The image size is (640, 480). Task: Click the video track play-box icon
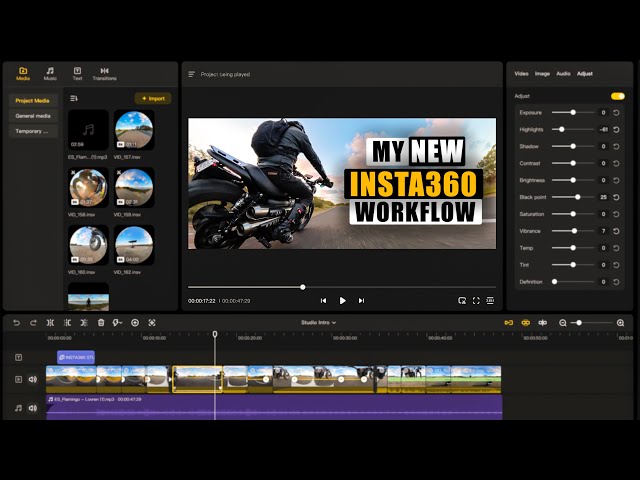(x=18, y=380)
